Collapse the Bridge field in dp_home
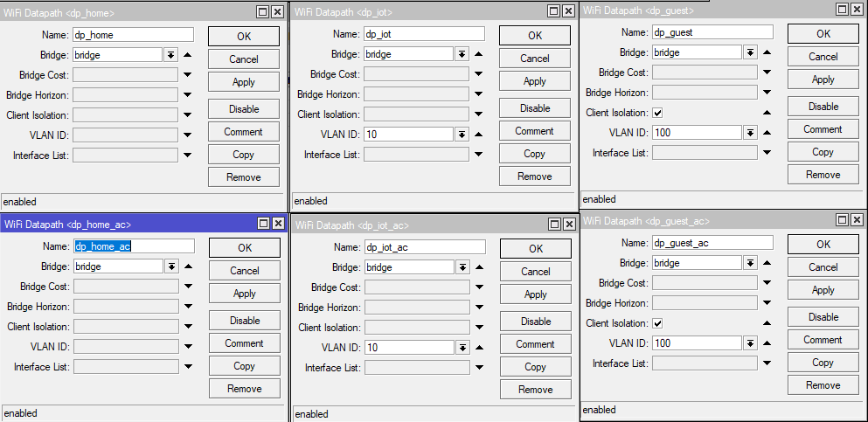This screenshot has width=868, height=422. pos(187,55)
